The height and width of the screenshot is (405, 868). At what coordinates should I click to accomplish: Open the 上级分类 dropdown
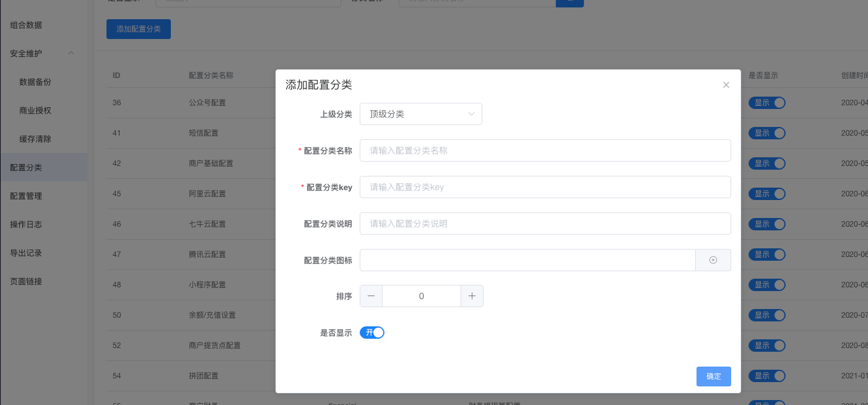pos(421,114)
